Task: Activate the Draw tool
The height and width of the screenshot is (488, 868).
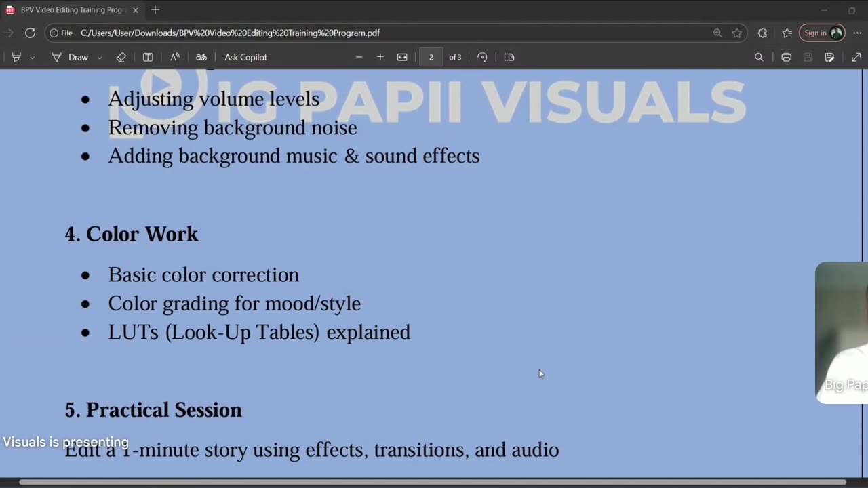Action: [71, 58]
